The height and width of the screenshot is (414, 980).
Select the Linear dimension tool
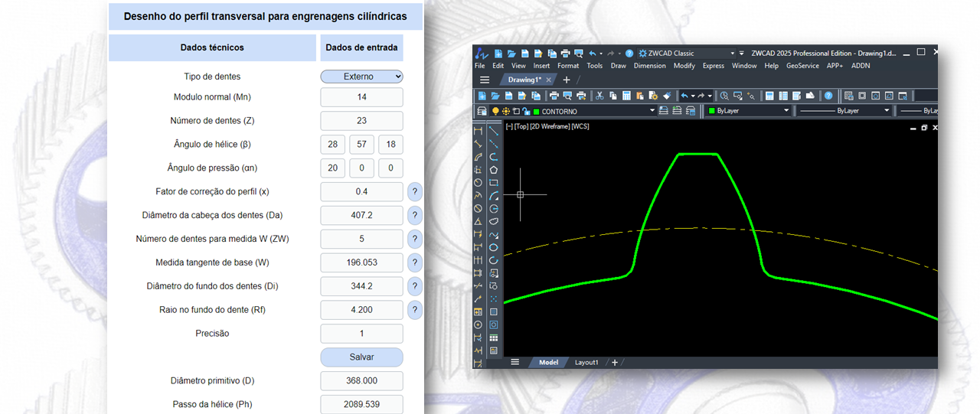[478, 131]
